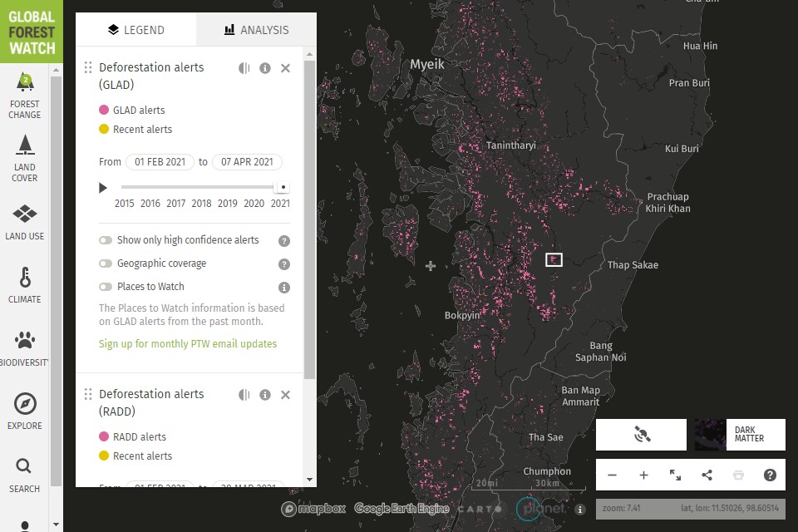Click the zoom and coordinates readout
The width and height of the screenshot is (798, 532).
click(691, 509)
